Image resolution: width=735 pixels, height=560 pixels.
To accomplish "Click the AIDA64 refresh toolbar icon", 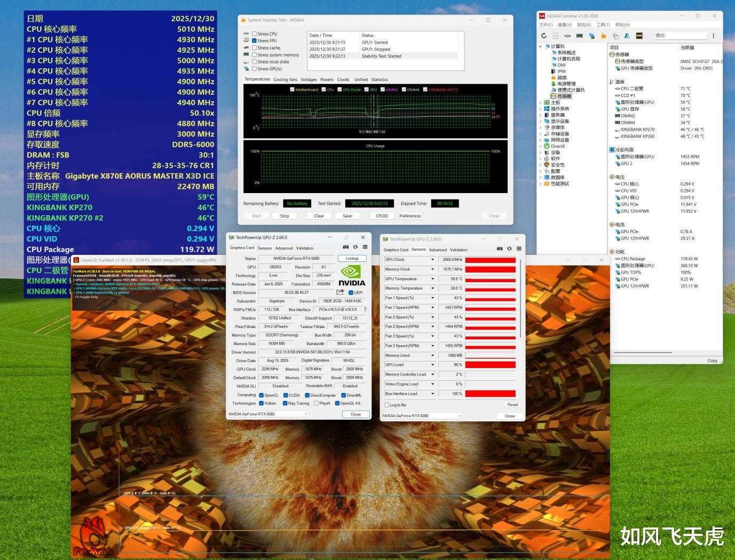I will 544,36.
